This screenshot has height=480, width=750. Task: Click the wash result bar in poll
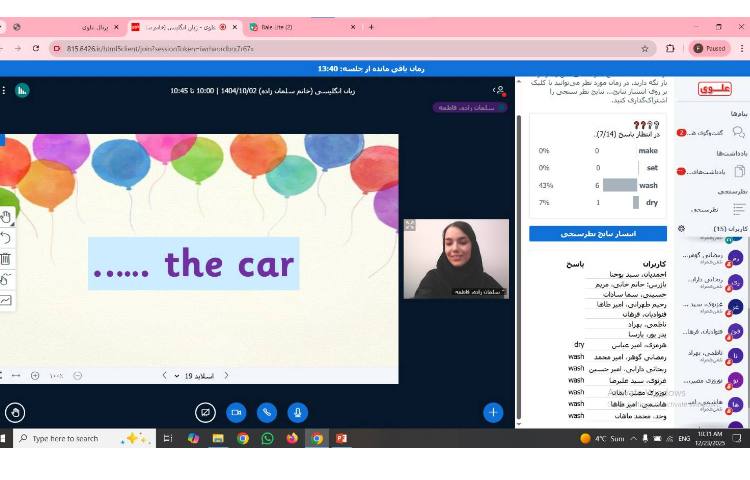pyautogui.click(x=620, y=185)
